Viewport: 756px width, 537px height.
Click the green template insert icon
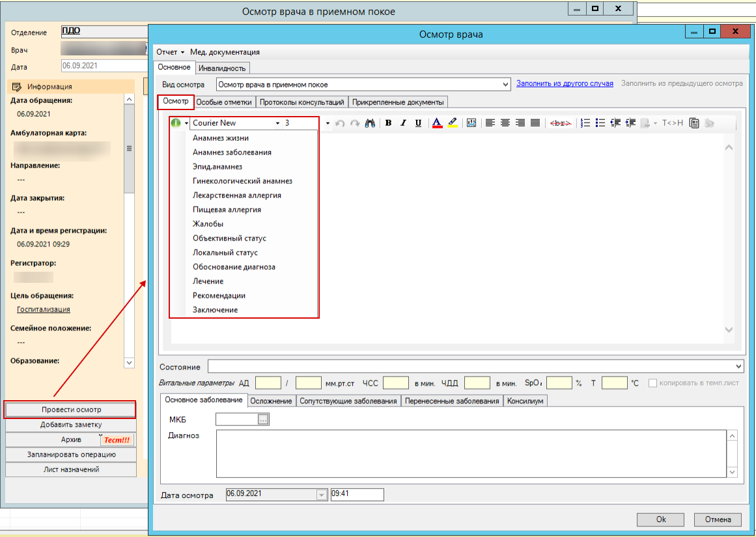(x=176, y=123)
